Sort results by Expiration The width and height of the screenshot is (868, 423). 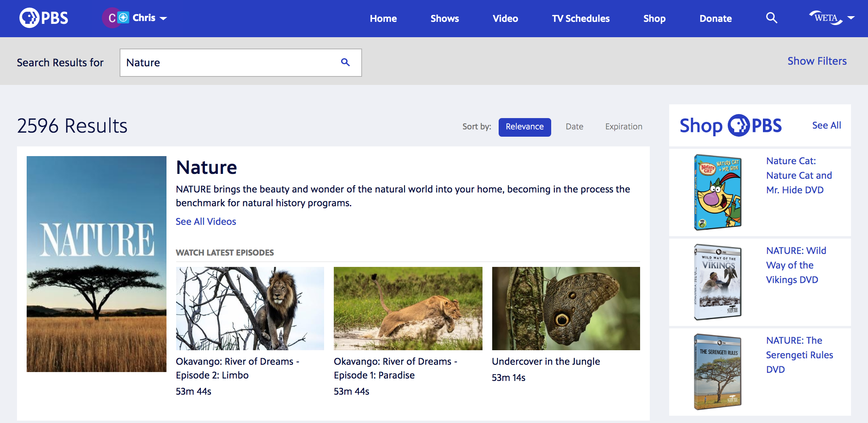click(x=624, y=127)
